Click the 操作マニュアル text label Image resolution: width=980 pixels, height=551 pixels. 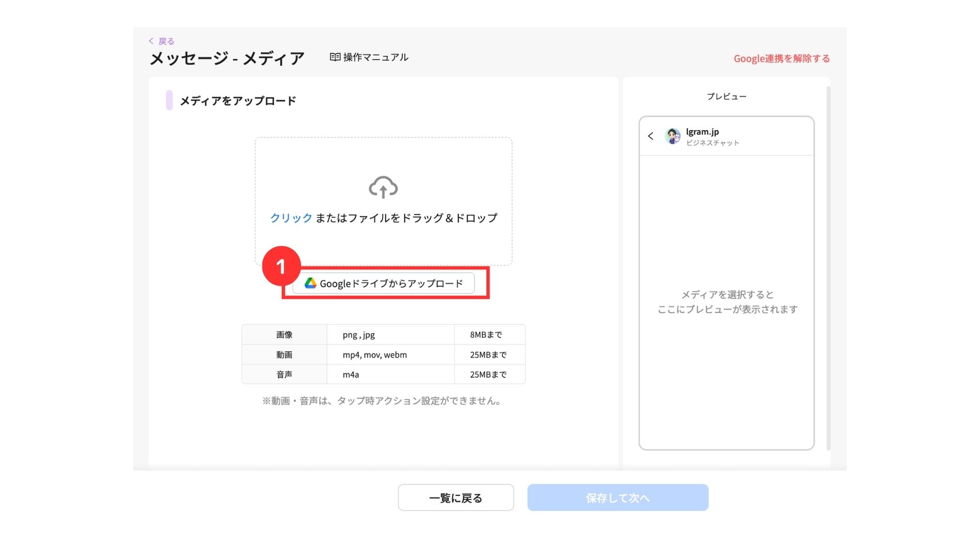click(376, 57)
